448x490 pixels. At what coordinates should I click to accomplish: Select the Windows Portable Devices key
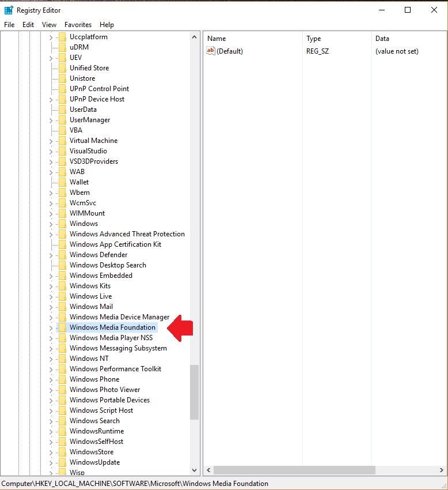click(109, 400)
